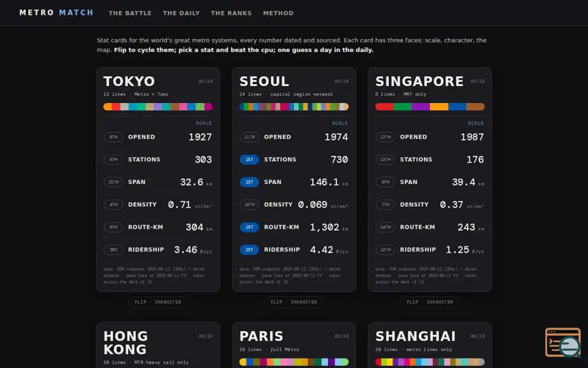The width and height of the screenshot is (588, 368).
Task: Select Tokyo's Span 32.6 km stat
Action: [158, 182]
